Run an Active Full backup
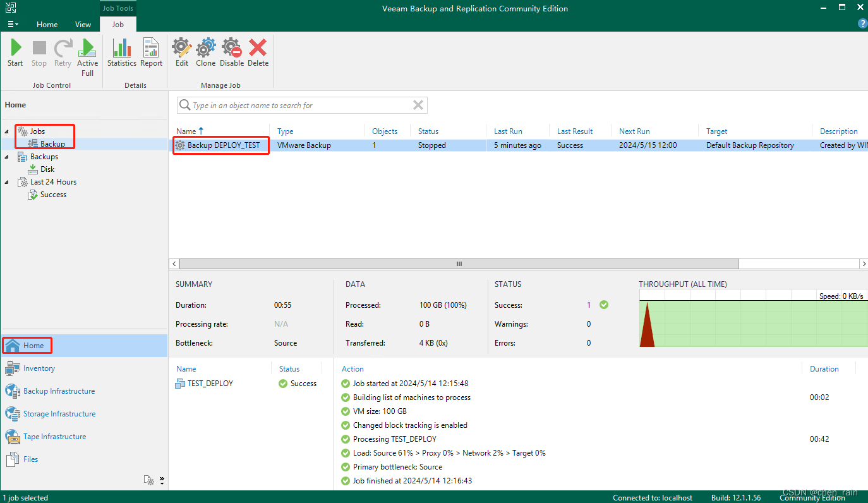Screen dimensions: 868x503 (87, 57)
